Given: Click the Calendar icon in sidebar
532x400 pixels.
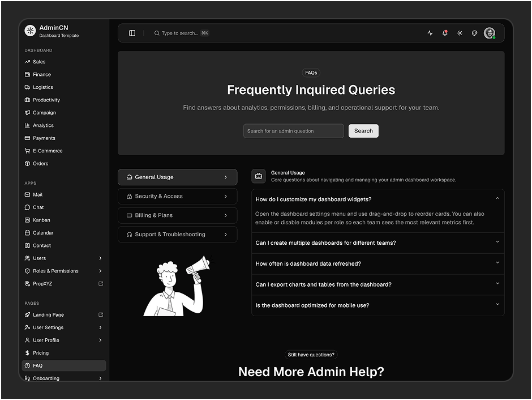Looking at the screenshot, I should click(x=28, y=233).
